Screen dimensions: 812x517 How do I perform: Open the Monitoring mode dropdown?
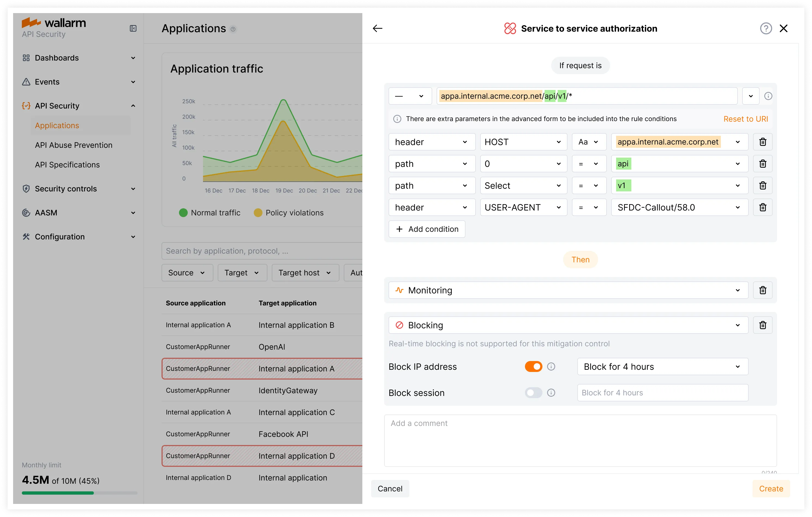coord(568,290)
